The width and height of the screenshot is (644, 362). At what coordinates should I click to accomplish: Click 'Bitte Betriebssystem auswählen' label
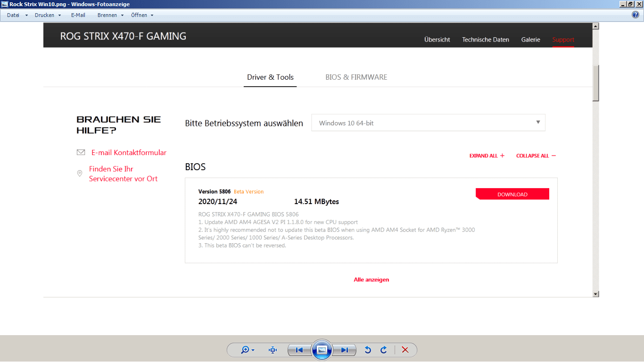pos(244,123)
